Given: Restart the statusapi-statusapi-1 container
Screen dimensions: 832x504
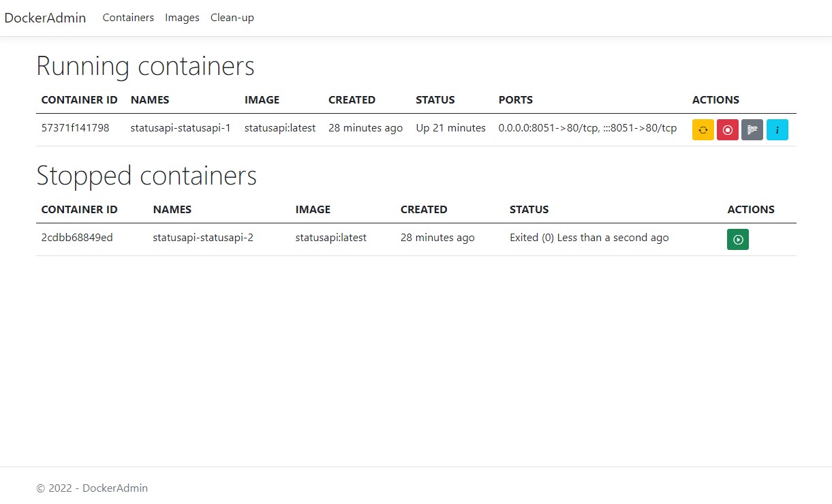Looking at the screenshot, I should tap(703, 129).
